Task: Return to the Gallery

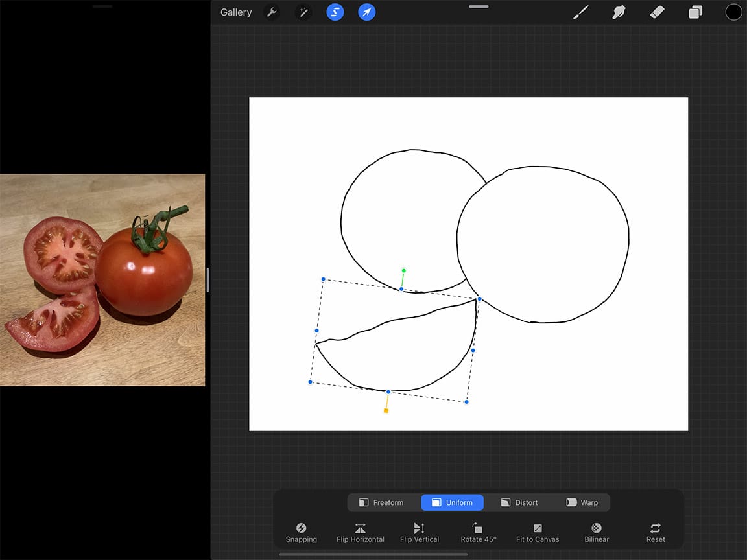Action: pos(235,12)
